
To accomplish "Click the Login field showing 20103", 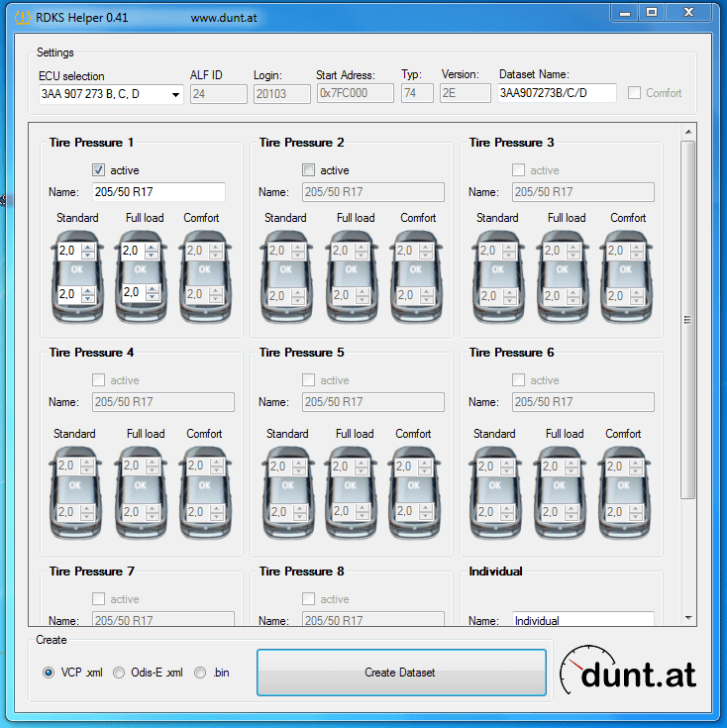I will pos(282,94).
